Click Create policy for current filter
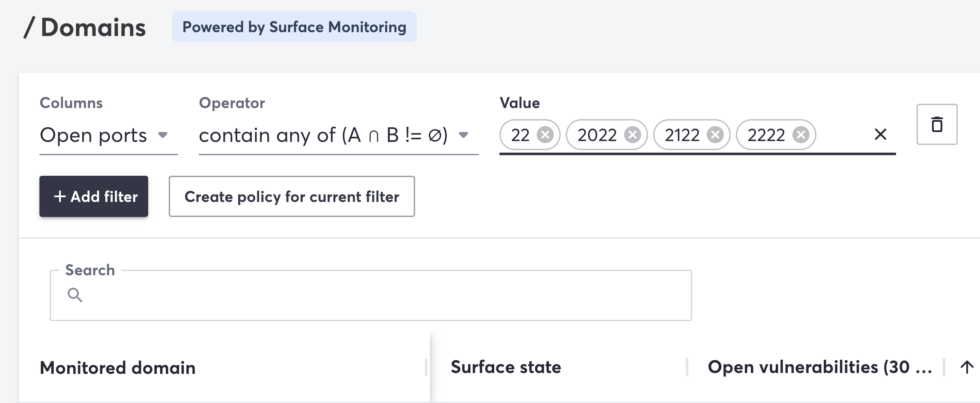Screen dimensions: 980x403 coord(292,196)
